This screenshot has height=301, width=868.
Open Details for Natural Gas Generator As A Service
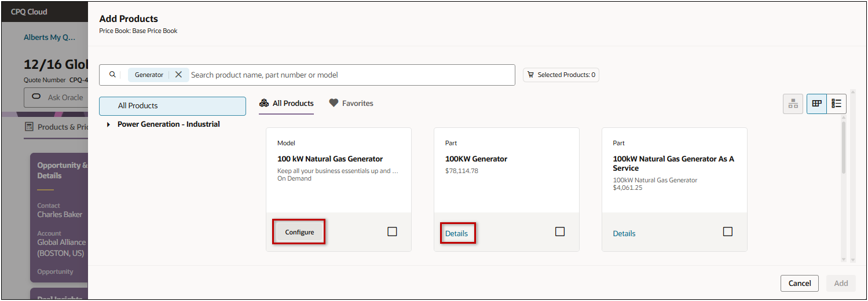pos(624,233)
